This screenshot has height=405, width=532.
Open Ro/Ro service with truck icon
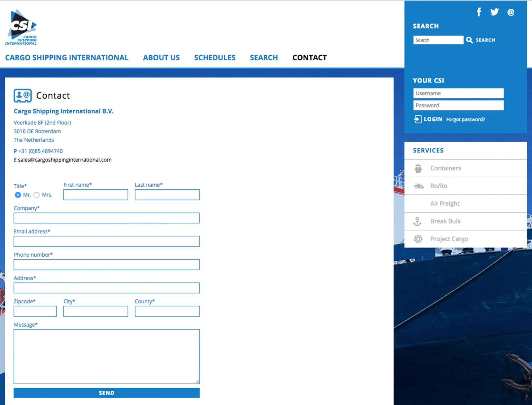pyautogui.click(x=418, y=186)
